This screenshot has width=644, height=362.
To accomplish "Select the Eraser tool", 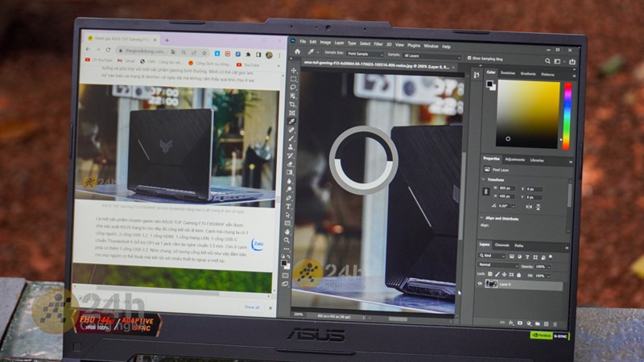I will tap(290, 164).
